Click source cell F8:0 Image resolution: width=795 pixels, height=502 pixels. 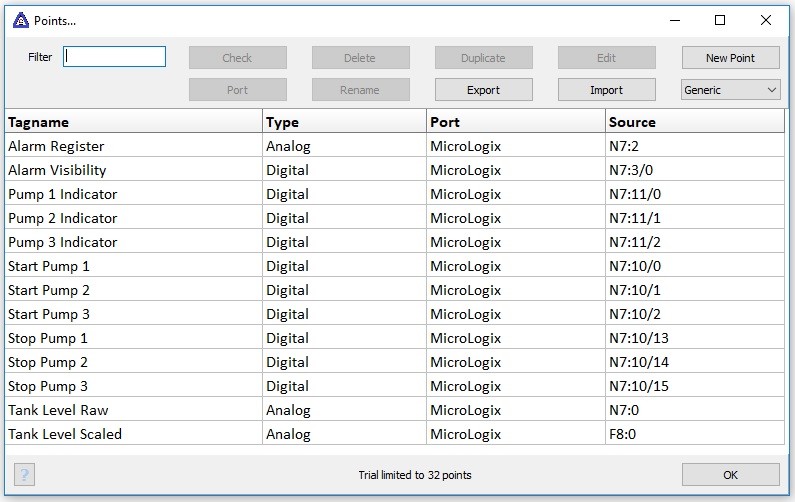tap(695, 434)
